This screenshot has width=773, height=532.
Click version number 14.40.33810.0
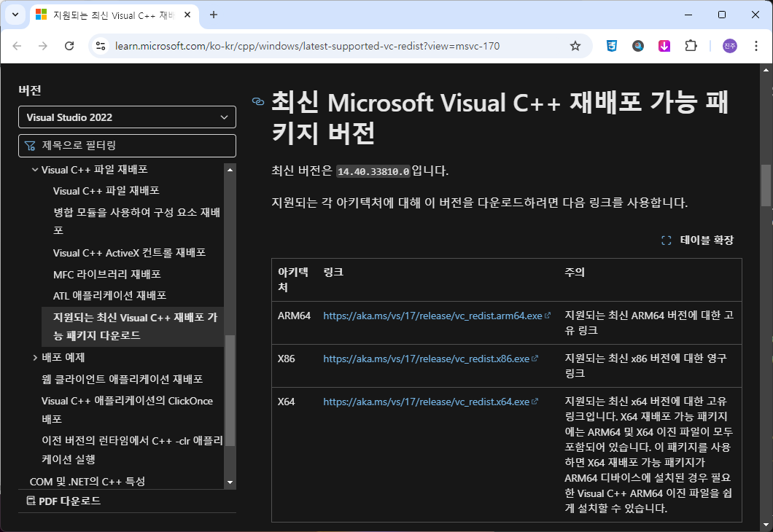pos(373,171)
